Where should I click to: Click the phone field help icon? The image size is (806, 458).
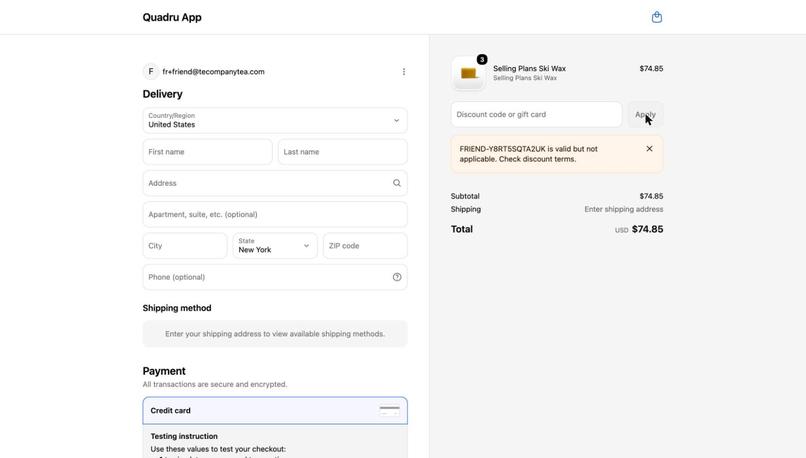pyautogui.click(x=397, y=277)
